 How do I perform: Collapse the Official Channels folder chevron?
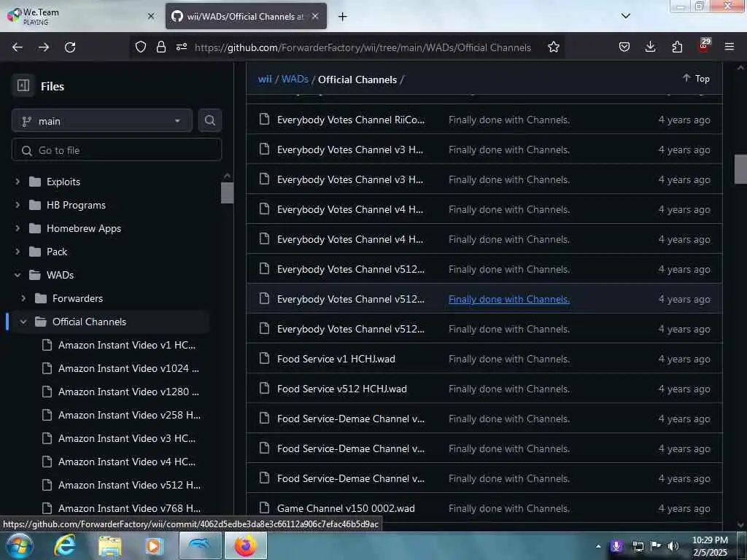[x=23, y=322]
